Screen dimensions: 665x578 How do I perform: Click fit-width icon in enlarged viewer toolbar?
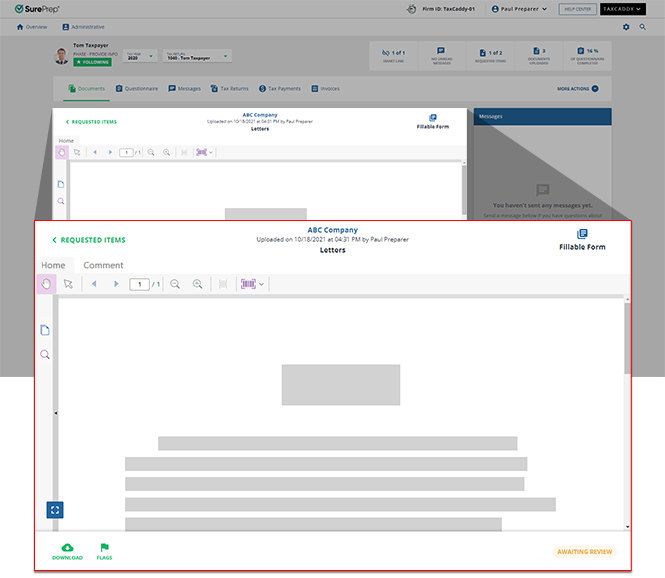click(223, 284)
